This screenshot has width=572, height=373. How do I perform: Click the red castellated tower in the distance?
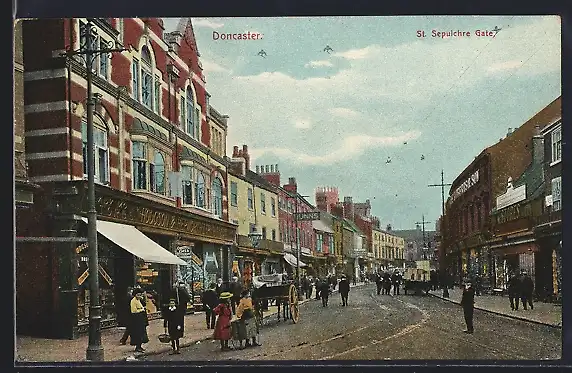[327, 199]
